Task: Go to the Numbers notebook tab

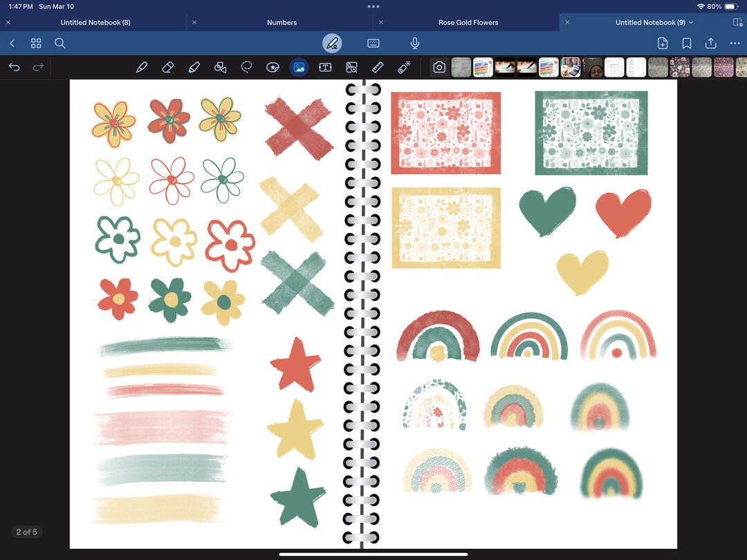Action: pos(282,22)
